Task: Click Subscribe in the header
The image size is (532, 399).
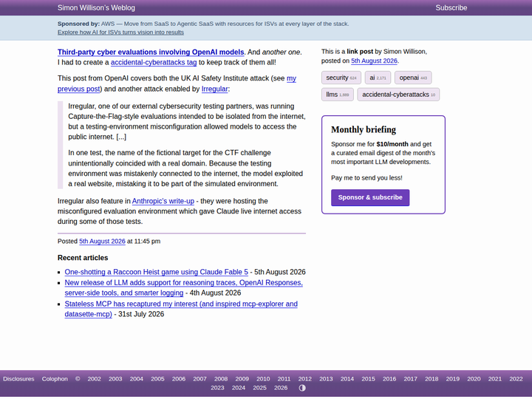Action: (451, 7)
